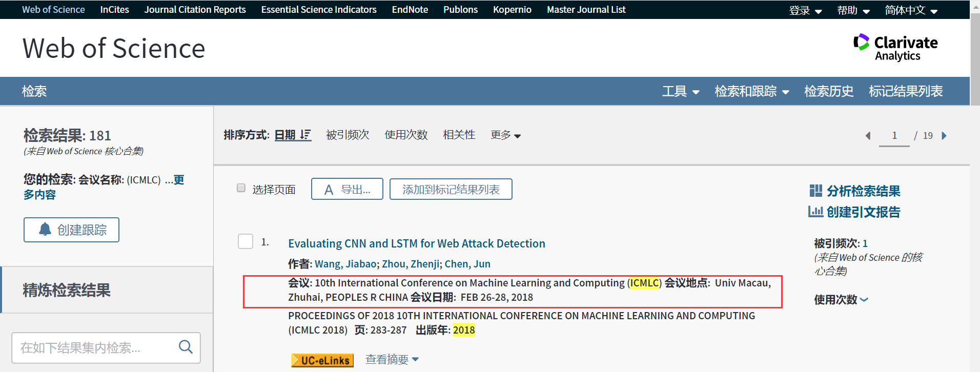980x372 pixels.
Task: Open 标记结果列表
Action: [x=906, y=91]
